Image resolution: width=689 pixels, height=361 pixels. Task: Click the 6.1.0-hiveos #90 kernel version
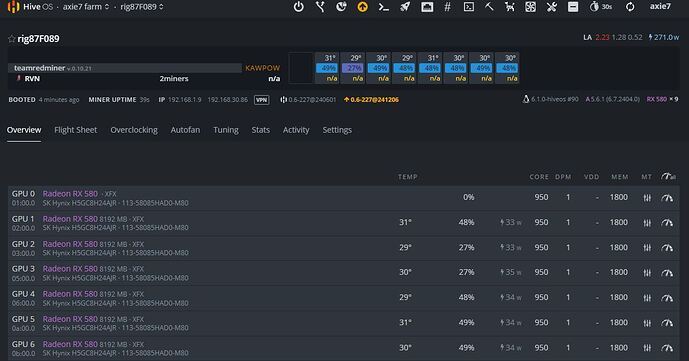pyautogui.click(x=551, y=100)
